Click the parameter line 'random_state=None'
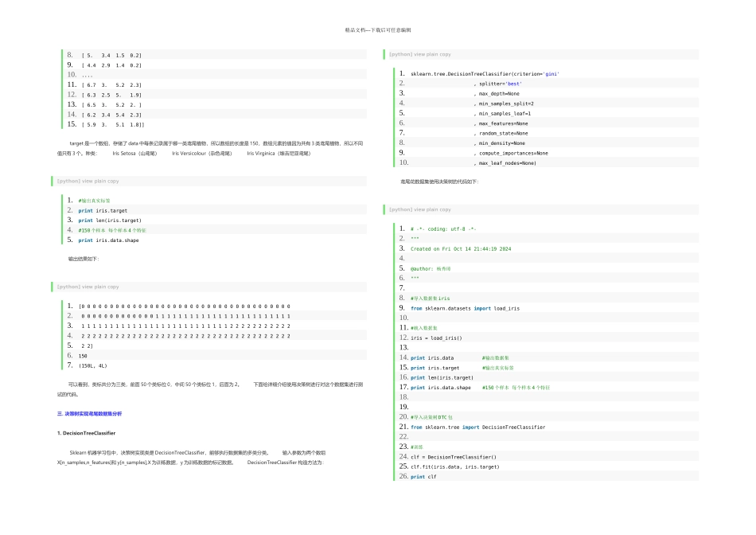Screen dimensions: 756x535 click(x=501, y=133)
